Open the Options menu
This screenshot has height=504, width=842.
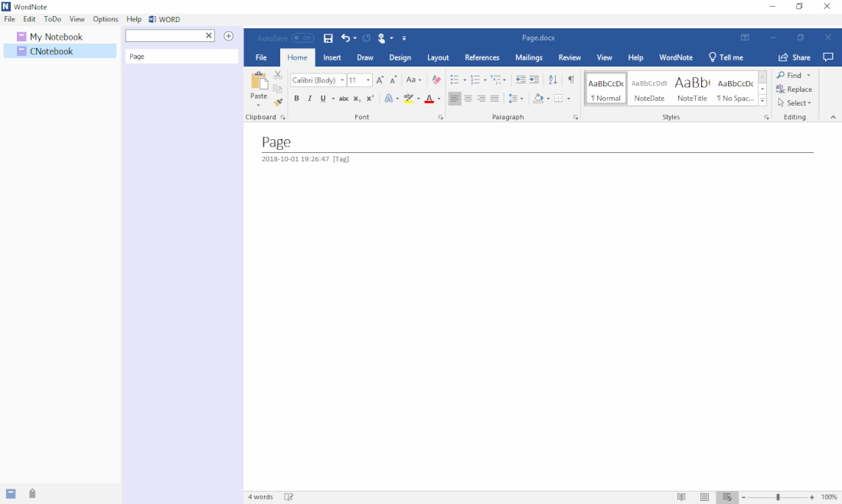coord(106,19)
